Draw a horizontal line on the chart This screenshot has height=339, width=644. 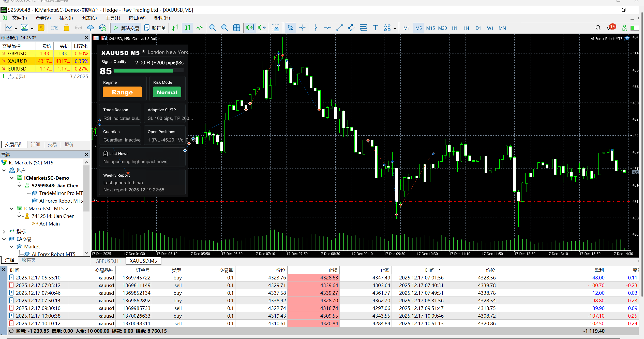coord(327,28)
